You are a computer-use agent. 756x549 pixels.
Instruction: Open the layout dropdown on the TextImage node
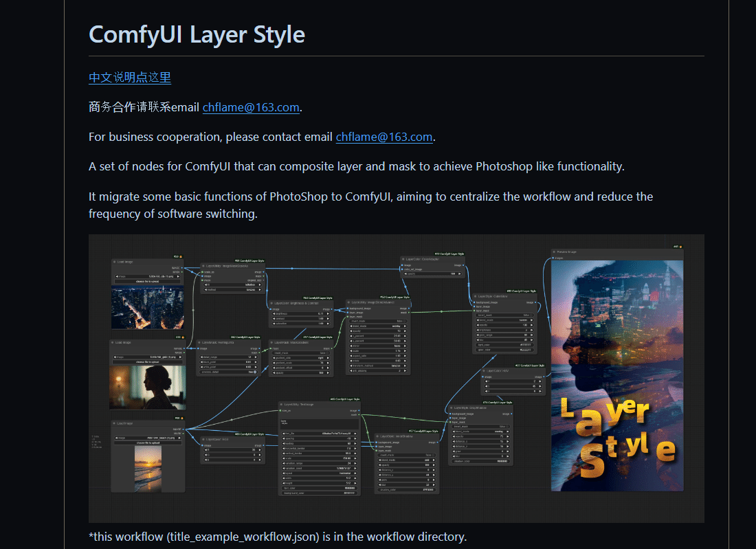(319, 473)
